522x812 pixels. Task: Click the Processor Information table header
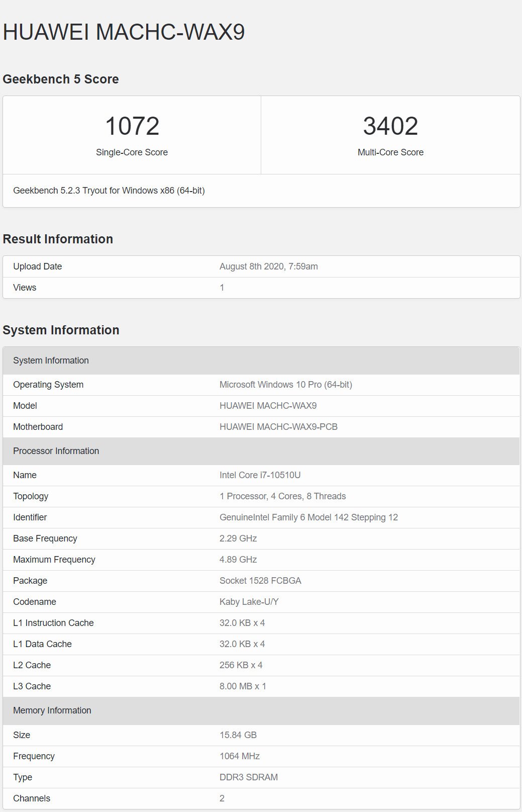[261, 451]
